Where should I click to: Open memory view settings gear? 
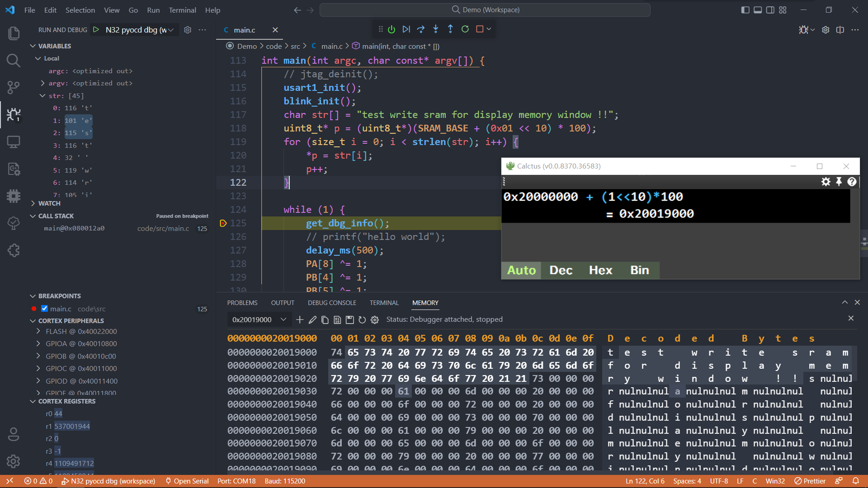click(375, 320)
